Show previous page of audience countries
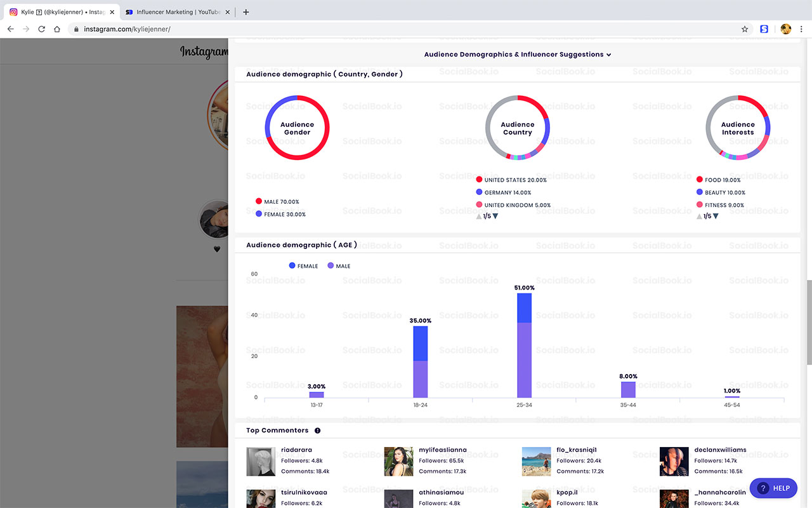Image resolution: width=812 pixels, height=508 pixels. [479, 217]
